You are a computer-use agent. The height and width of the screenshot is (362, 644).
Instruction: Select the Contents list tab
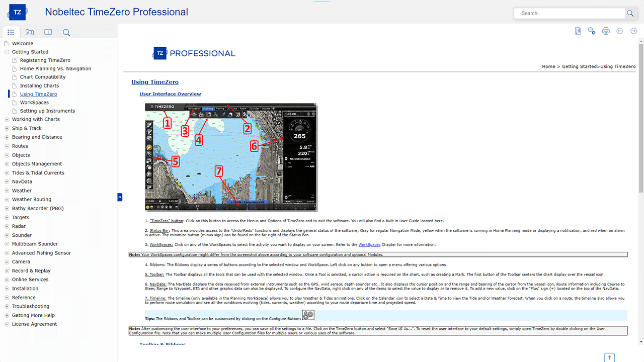(x=11, y=32)
